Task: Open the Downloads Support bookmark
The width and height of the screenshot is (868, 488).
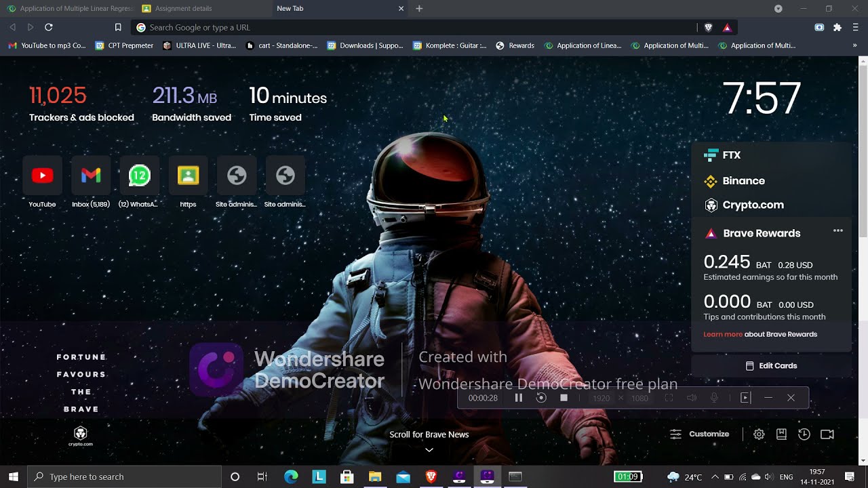Action: pyautogui.click(x=366, y=45)
